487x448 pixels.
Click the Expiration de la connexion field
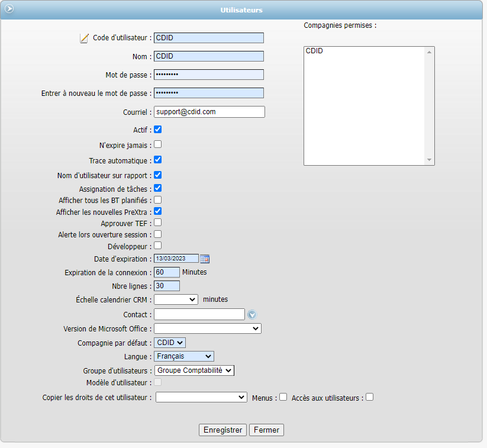[x=167, y=272]
